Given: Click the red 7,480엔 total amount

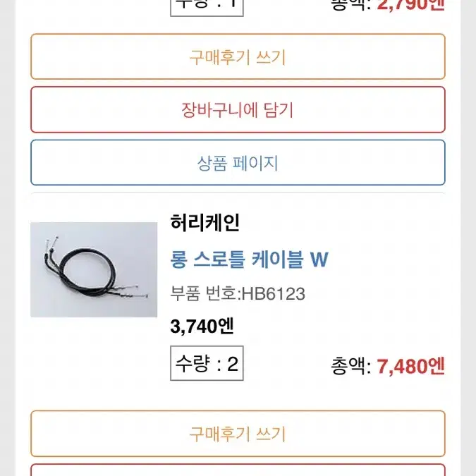Looking at the screenshot, I should point(410,366).
